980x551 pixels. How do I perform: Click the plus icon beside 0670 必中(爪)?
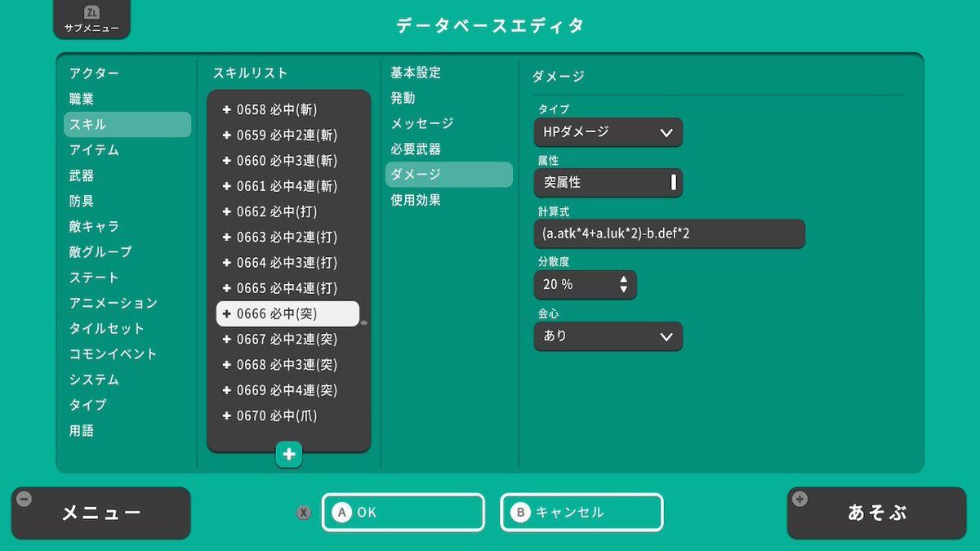(226, 415)
